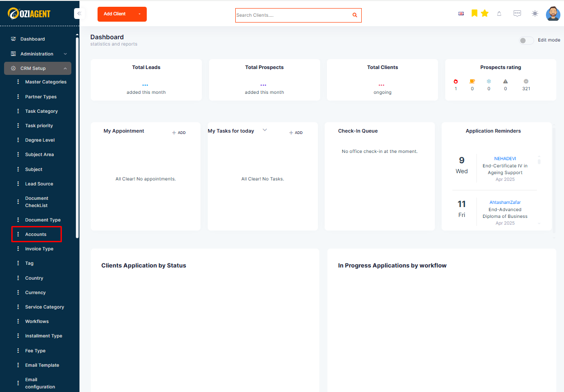Image resolution: width=564 pixels, height=392 pixels.
Task: Click the UK flag language icon
Action: [461, 14]
